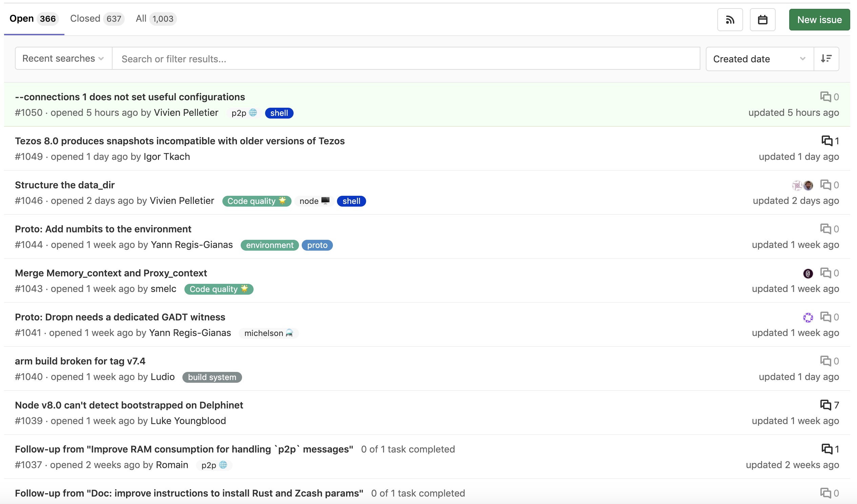Focus the Search or filter results field
The width and height of the screenshot is (857, 504).
coord(405,59)
